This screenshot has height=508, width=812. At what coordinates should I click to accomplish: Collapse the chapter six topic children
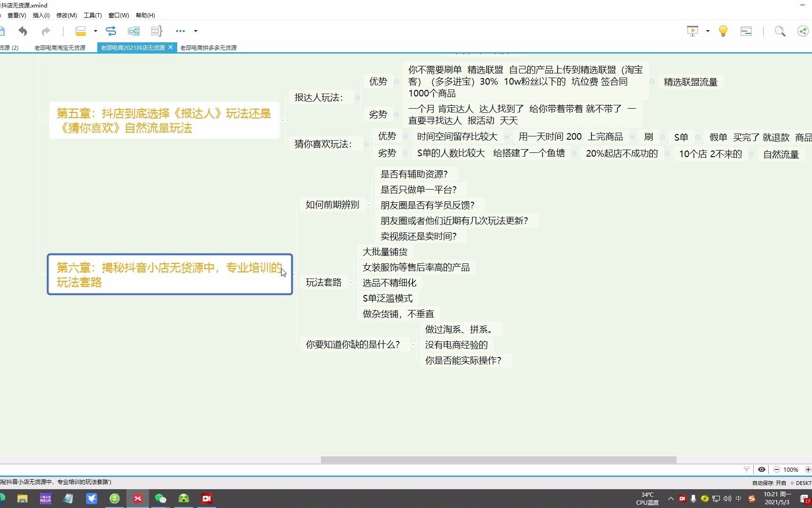pos(295,275)
